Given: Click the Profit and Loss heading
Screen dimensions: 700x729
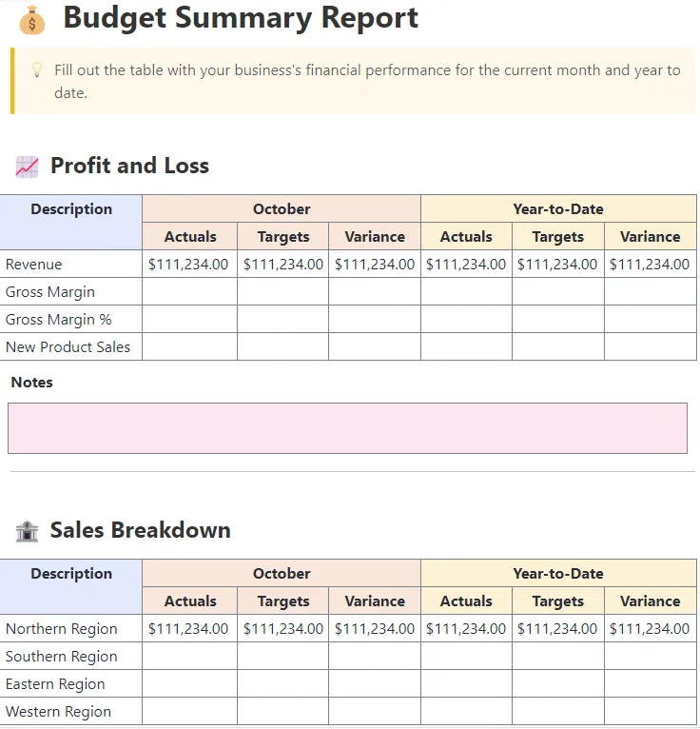Looking at the screenshot, I should click(x=129, y=166).
